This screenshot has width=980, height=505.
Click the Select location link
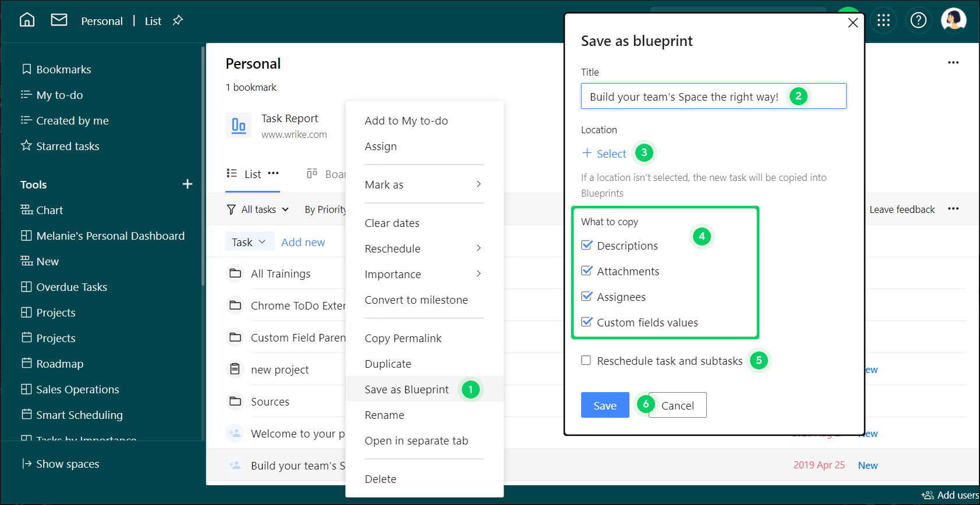[x=604, y=154]
